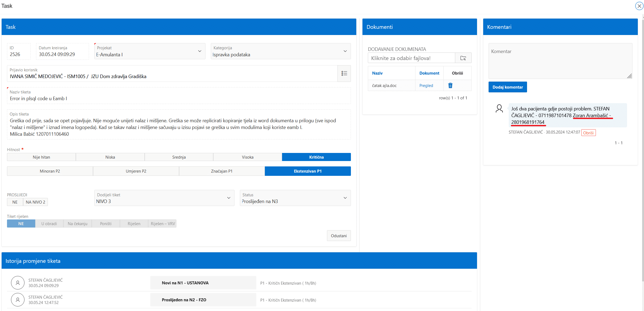This screenshot has height=311, width=644.
Task: Open the Pregled document link
Action: coord(426,85)
